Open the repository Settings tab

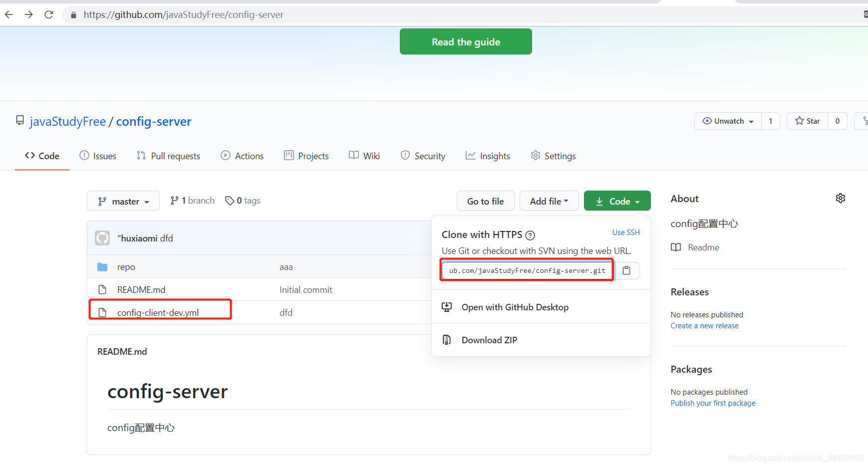[x=553, y=156]
